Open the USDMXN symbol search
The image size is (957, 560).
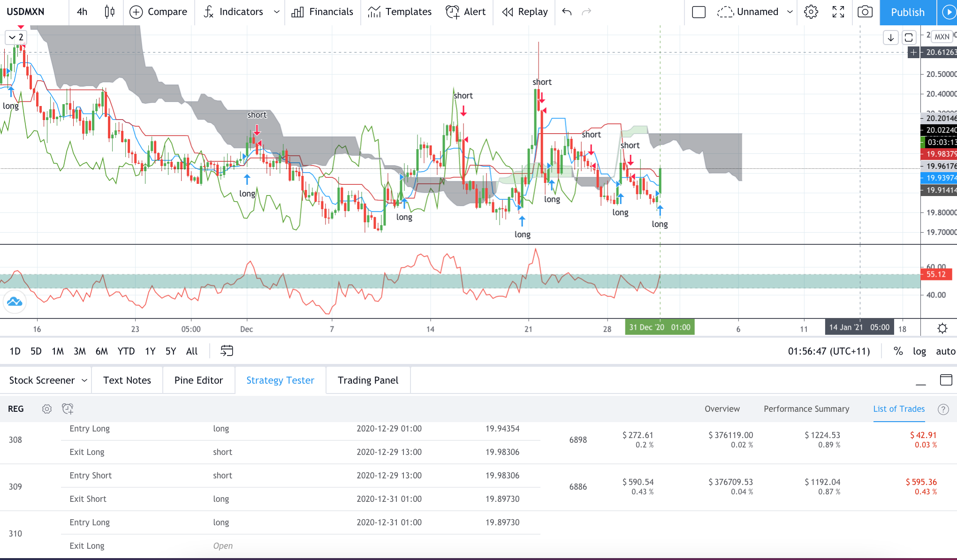click(26, 12)
